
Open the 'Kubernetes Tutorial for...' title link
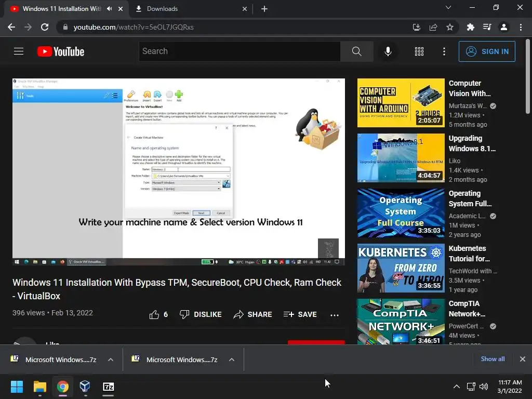point(469,254)
